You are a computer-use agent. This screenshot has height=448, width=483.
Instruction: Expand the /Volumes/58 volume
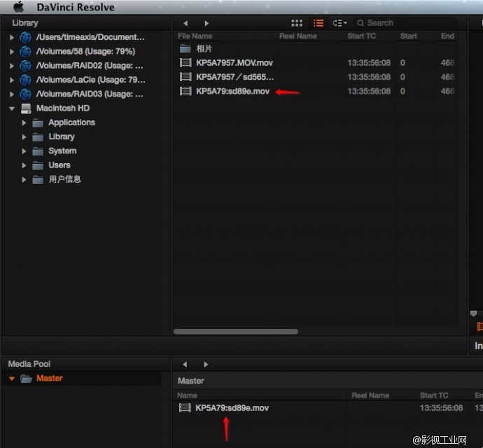click(11, 52)
